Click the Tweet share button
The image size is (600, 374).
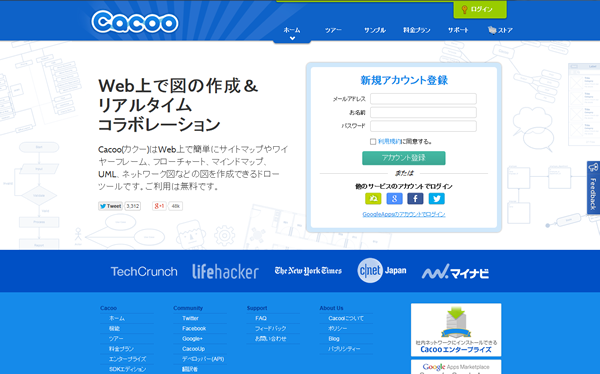click(x=110, y=206)
